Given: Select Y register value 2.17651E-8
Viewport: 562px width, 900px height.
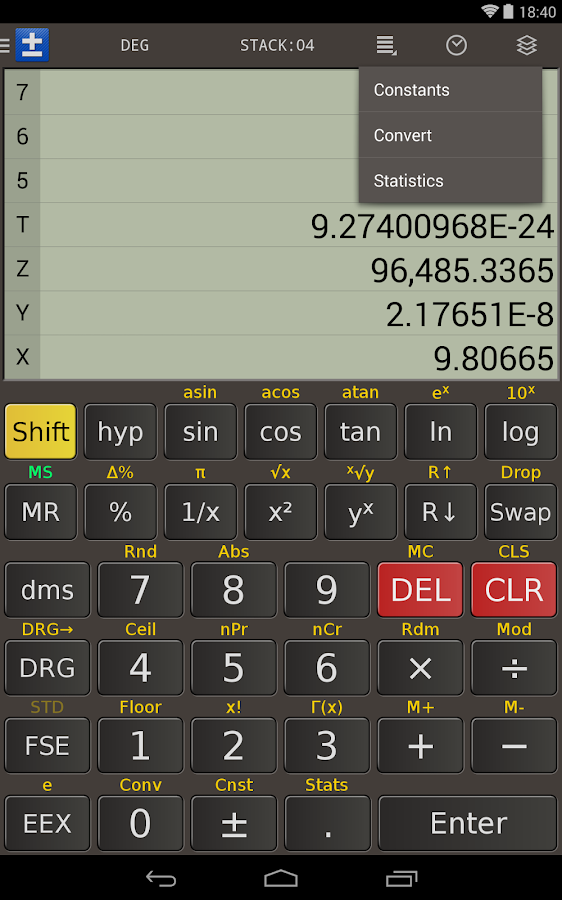Looking at the screenshot, I should pos(470,314).
